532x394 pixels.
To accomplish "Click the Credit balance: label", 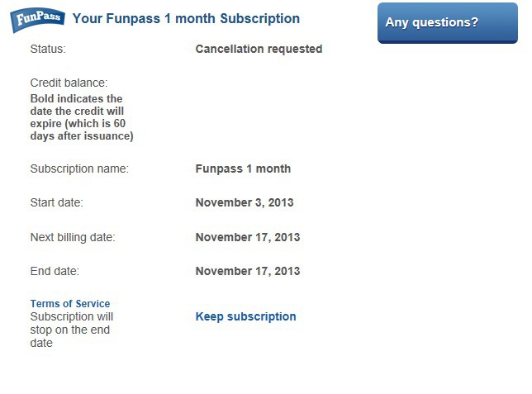I will coord(69,83).
